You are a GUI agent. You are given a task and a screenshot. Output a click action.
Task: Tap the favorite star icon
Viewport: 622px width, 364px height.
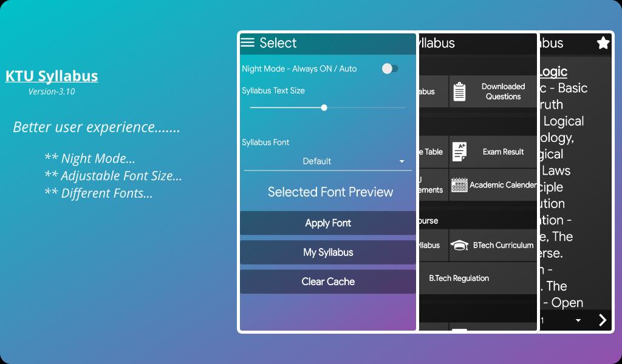[x=603, y=43]
